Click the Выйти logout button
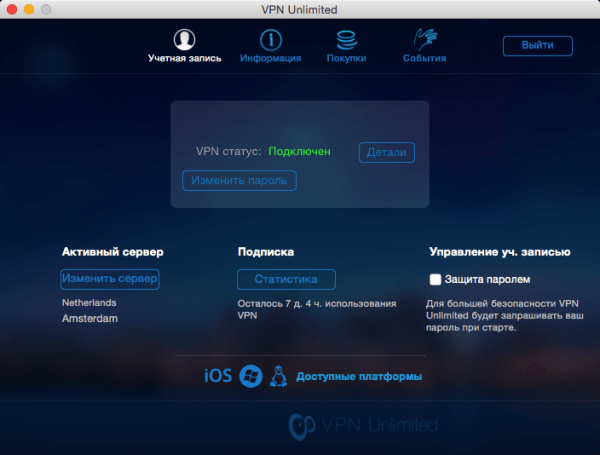The width and height of the screenshot is (600, 455). pos(538,46)
